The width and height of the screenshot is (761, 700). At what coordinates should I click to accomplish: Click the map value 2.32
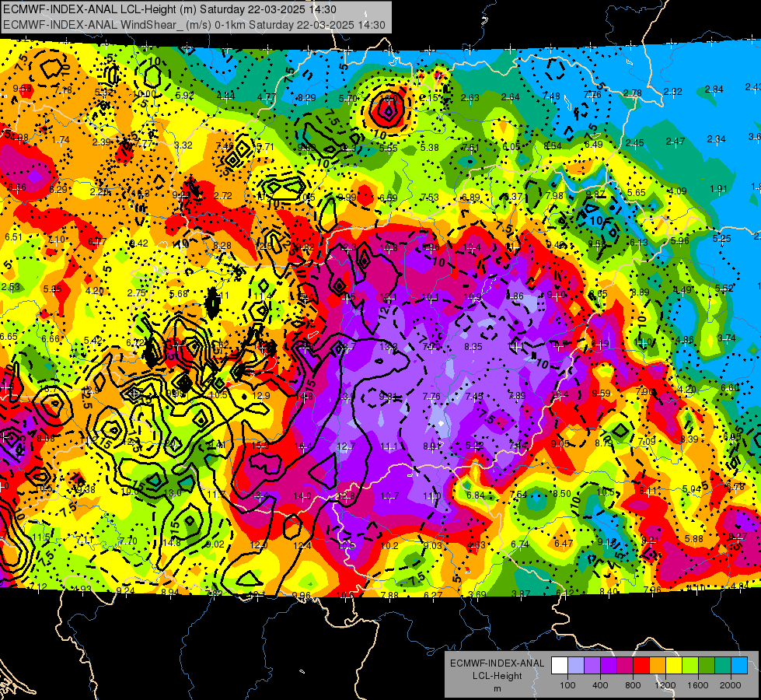(x=672, y=91)
